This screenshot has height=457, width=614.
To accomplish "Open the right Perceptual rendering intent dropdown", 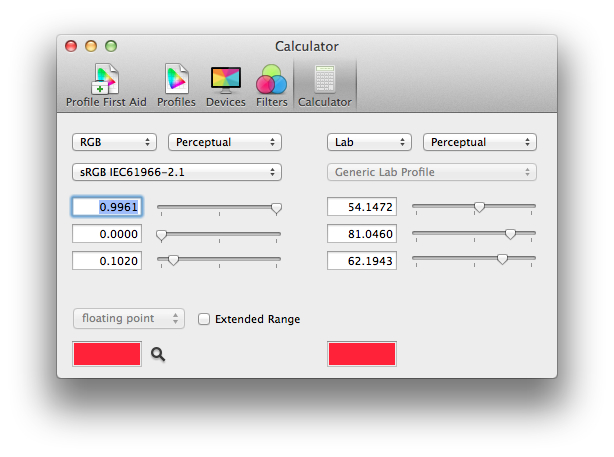I will 479,142.
